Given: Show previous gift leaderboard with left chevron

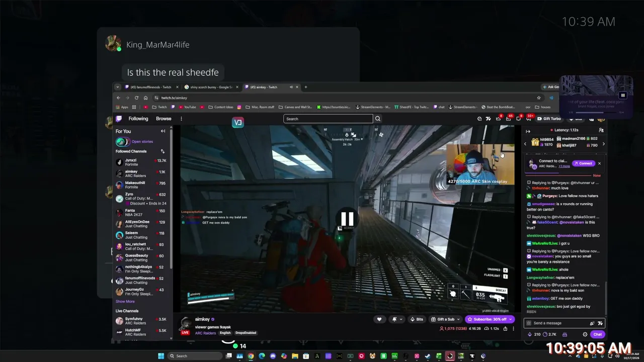Looking at the screenshot, I should point(525,144).
